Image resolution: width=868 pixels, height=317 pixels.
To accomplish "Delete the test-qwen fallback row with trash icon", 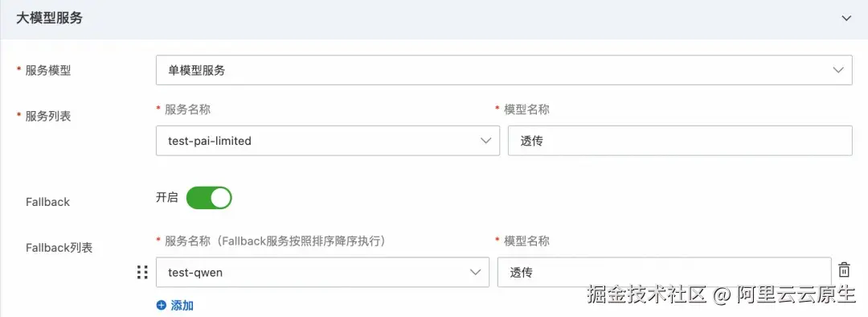I will 844,270.
